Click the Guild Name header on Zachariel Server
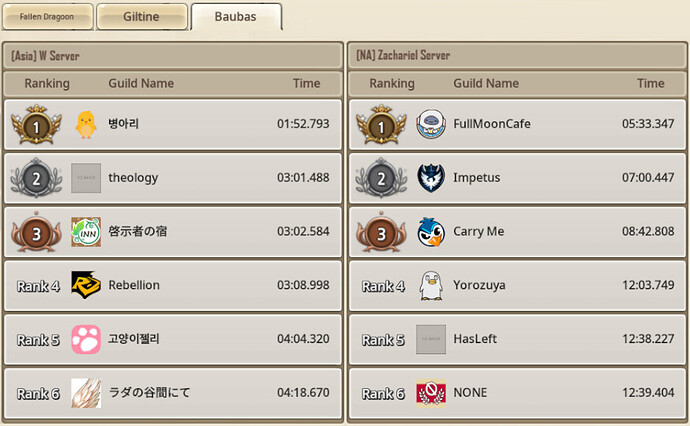 (x=486, y=83)
